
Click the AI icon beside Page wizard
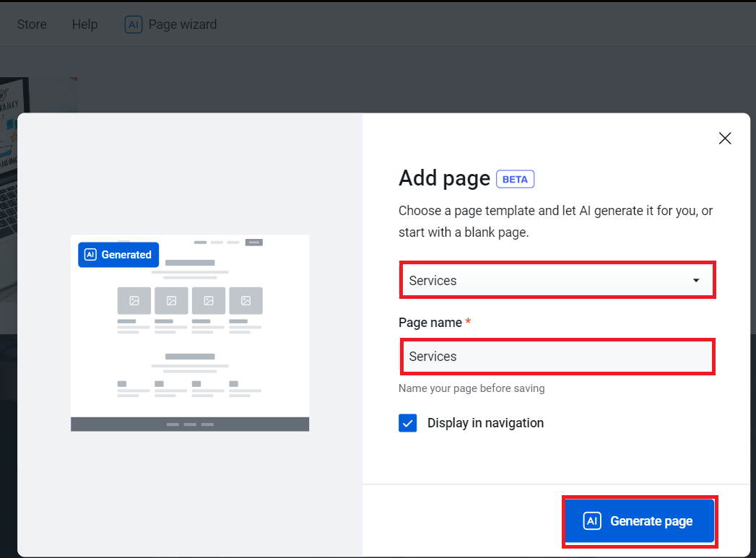[x=133, y=25]
